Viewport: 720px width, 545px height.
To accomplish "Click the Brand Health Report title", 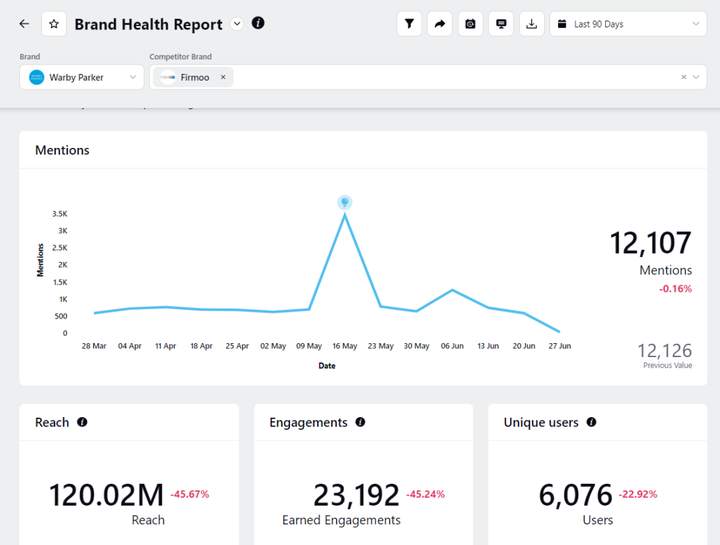I will click(148, 24).
